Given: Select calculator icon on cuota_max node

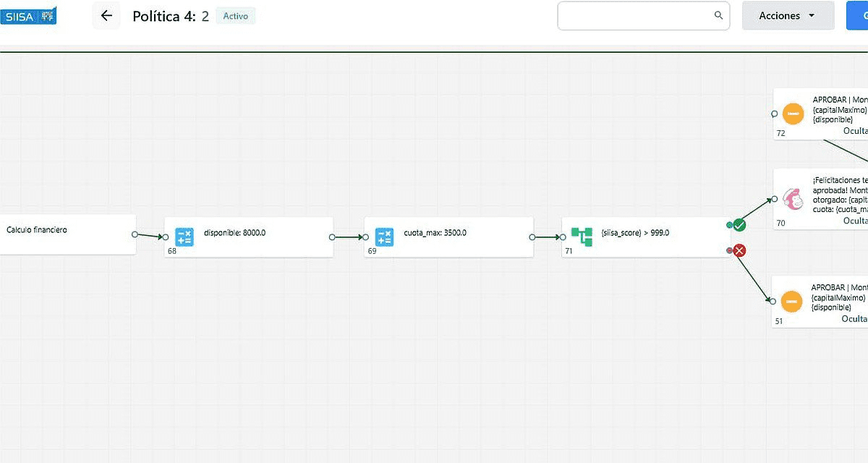Looking at the screenshot, I should pos(385,237).
